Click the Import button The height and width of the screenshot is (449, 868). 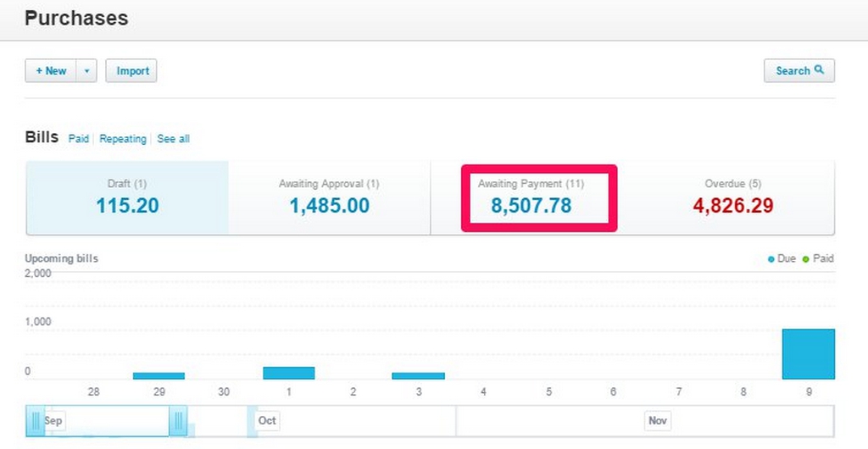[x=131, y=71]
